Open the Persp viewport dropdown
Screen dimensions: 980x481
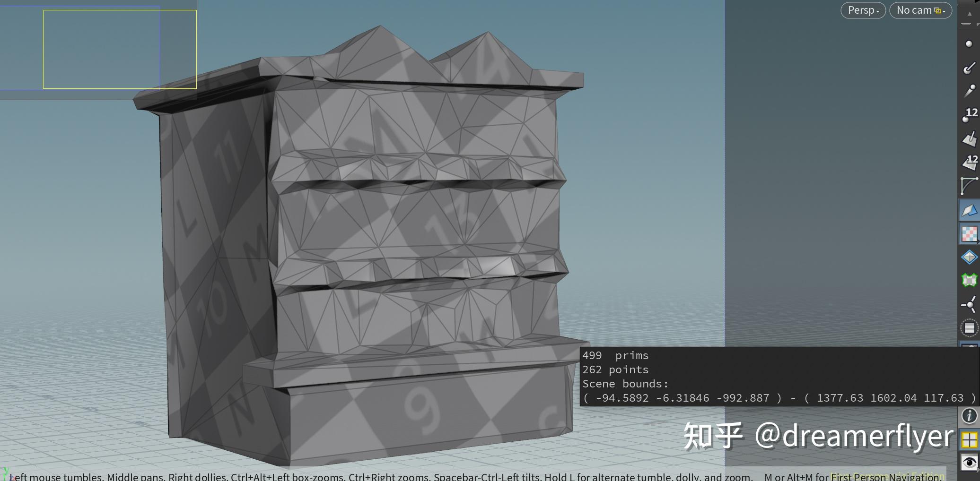863,10
